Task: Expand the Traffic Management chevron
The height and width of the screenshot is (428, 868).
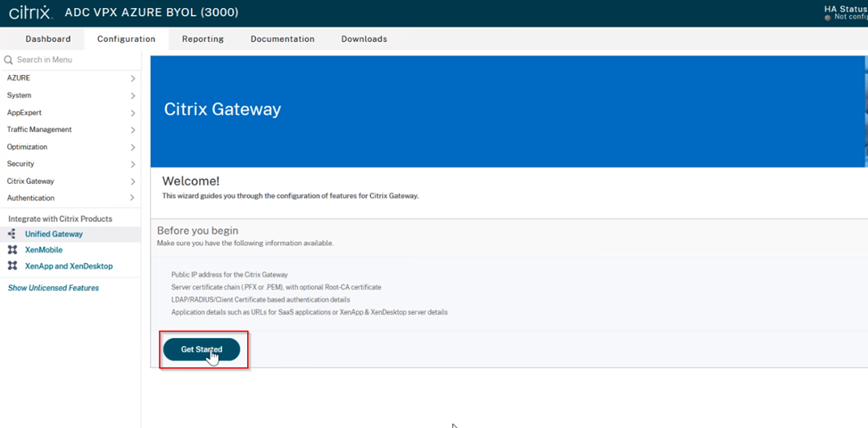Action: coord(133,130)
